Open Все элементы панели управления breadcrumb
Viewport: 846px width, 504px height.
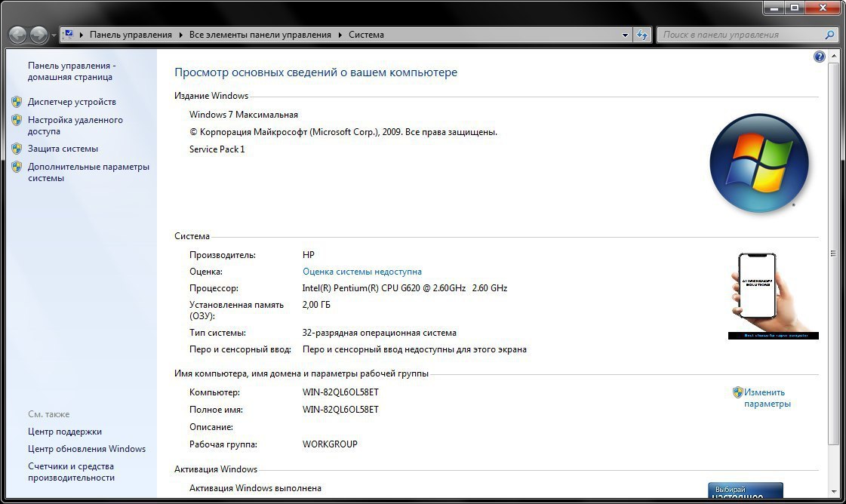(x=260, y=35)
